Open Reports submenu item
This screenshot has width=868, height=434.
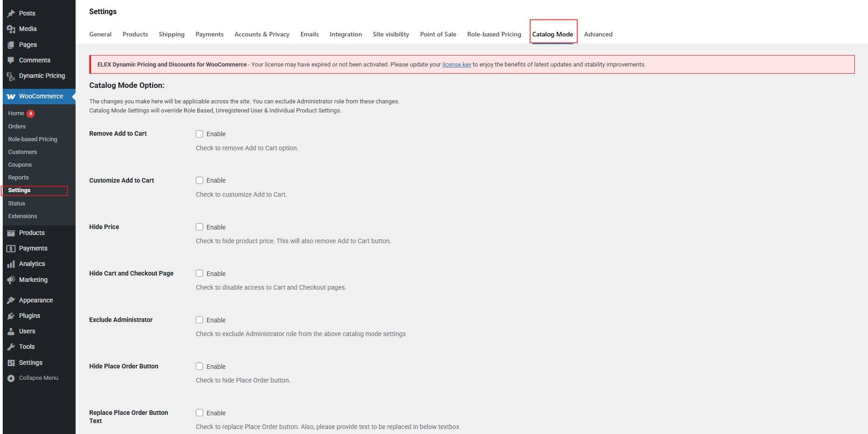(x=18, y=177)
